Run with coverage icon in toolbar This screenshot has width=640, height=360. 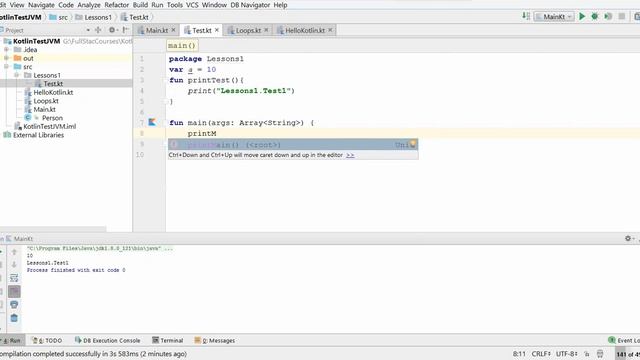tap(608, 16)
